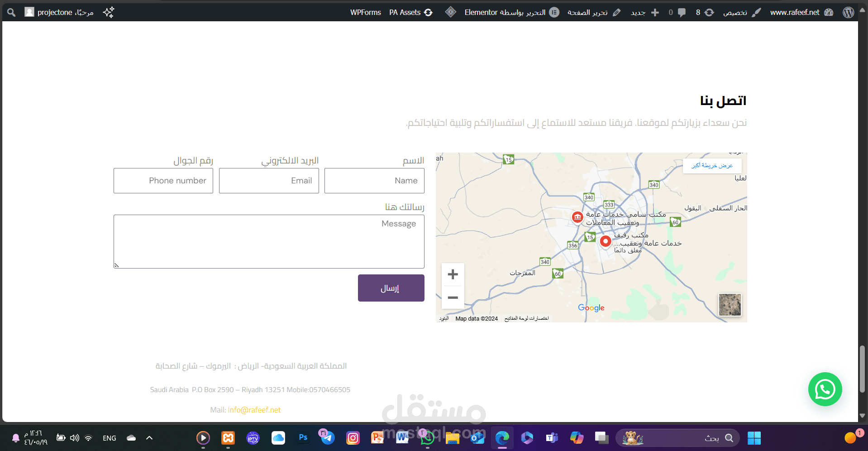Click the مكتب سامي red map marker
Viewport: 868px width, 451px height.
point(577,217)
